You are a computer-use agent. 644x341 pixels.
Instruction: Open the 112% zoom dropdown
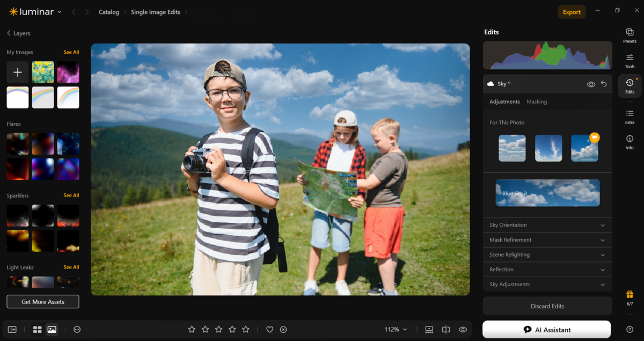396,329
